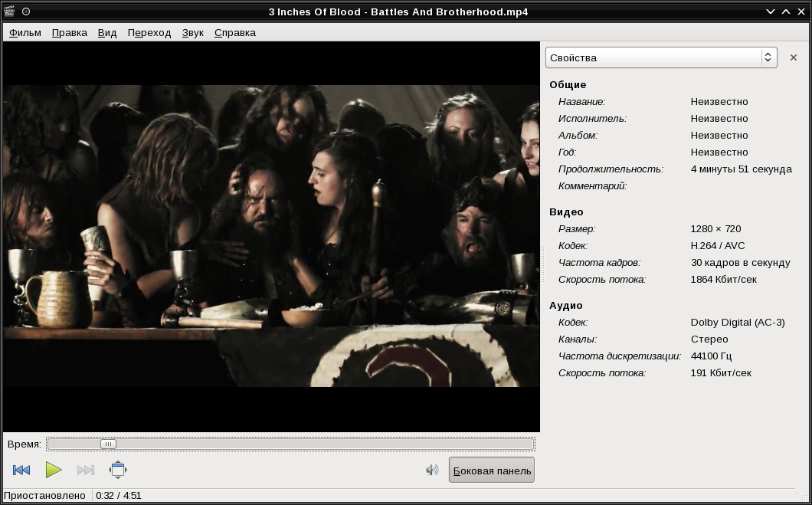Expand the Вид menu

107,32
